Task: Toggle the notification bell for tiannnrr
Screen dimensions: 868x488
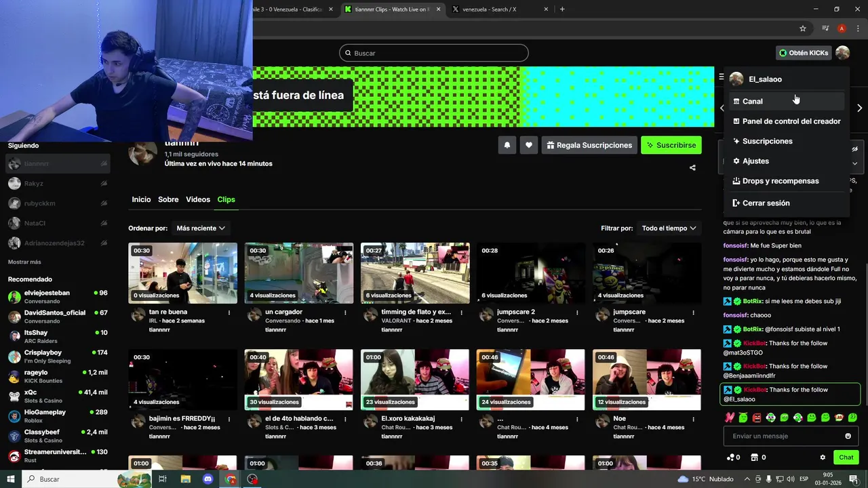Action: pos(507,145)
